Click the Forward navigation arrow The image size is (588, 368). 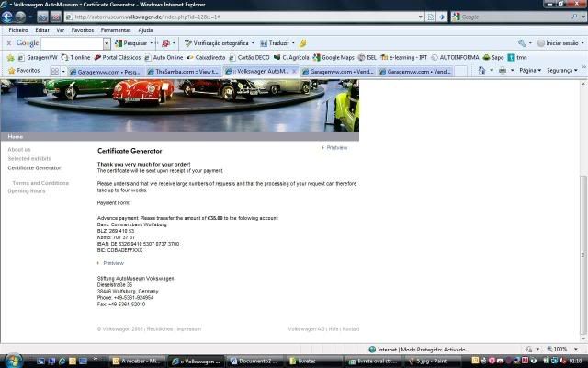pyautogui.click(x=20, y=17)
